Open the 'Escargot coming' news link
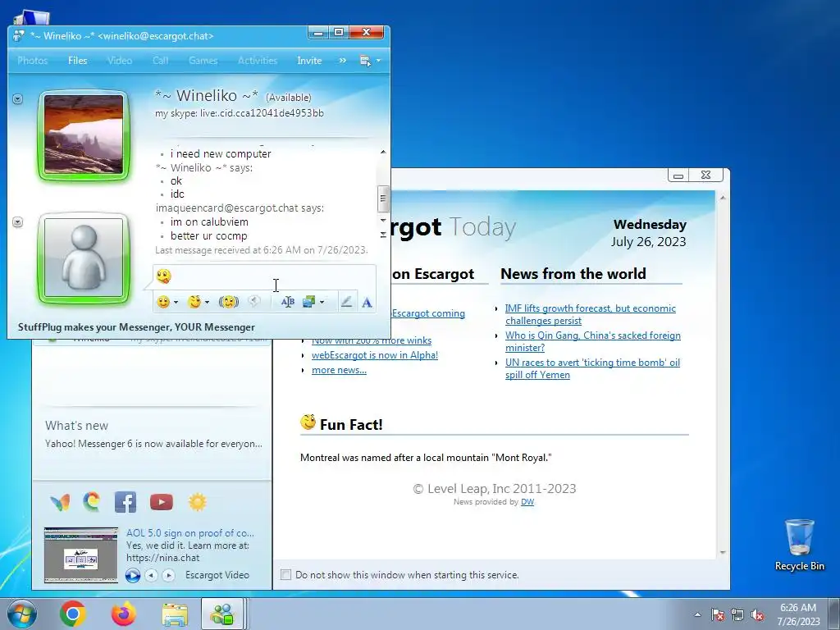840x630 pixels. coord(428,313)
